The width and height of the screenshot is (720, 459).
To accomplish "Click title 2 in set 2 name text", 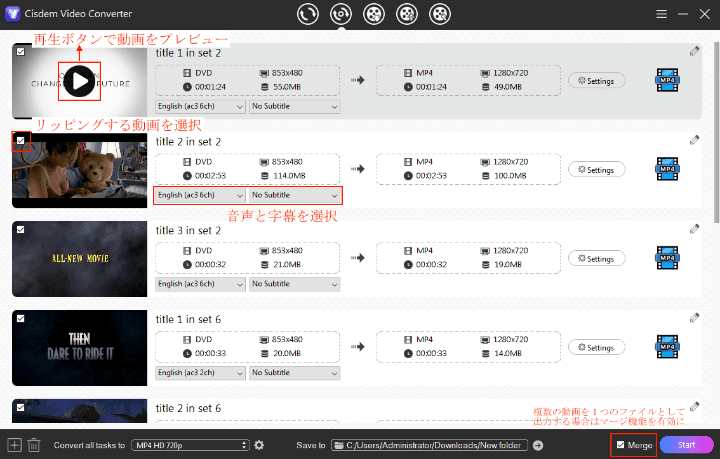I will 188,142.
